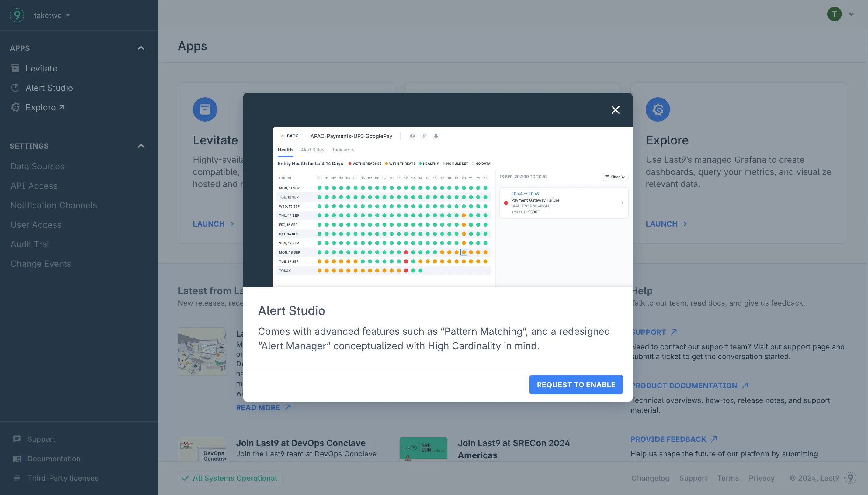Click the Slack icon next to entity name
The width and height of the screenshot is (868, 495).
(x=412, y=136)
